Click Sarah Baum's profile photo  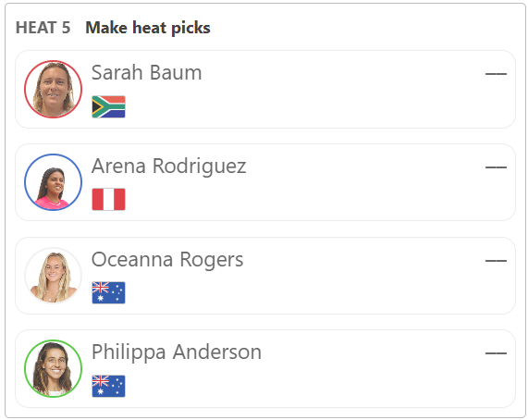[53, 89]
